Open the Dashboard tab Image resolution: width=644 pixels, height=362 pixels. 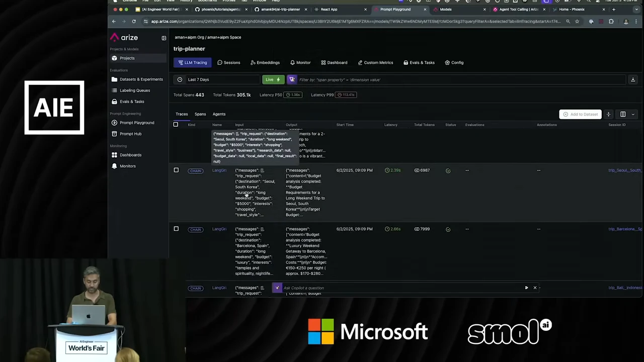(x=334, y=63)
